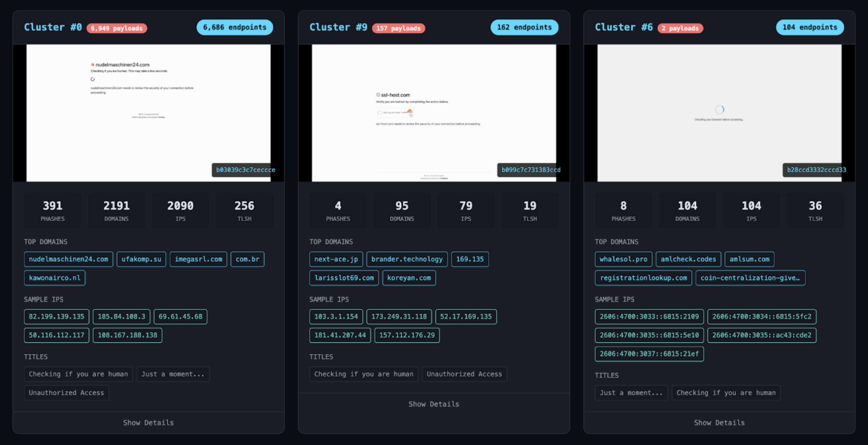Open the ssl-host.com screenshot thumbnail
The width and height of the screenshot is (868, 445).
click(434, 113)
